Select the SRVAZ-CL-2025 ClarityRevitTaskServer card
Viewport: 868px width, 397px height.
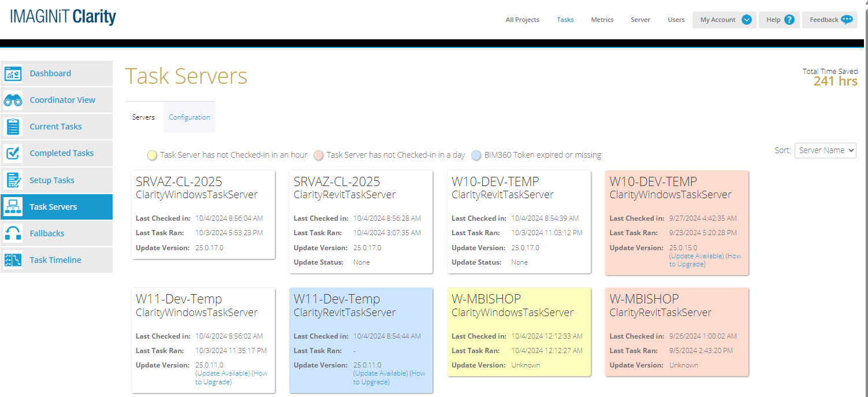360,221
